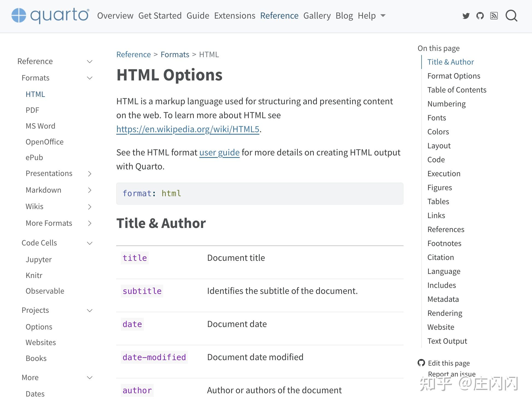This screenshot has width=532, height=405.
Task: Open the search magnifier icon
Action: [x=511, y=16]
